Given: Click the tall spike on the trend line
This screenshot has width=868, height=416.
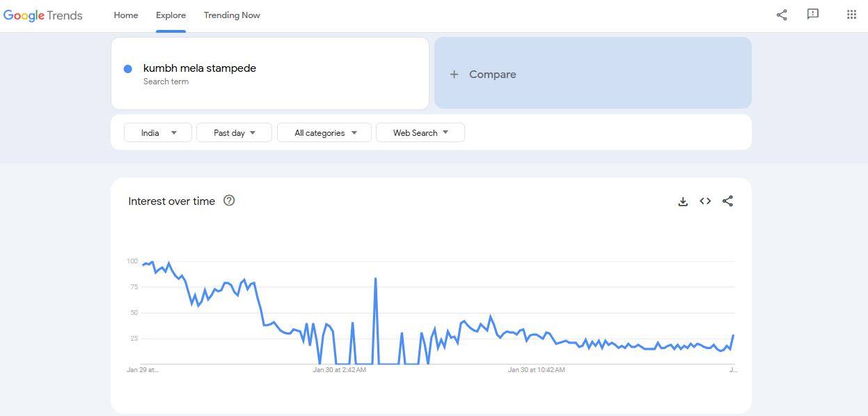Looking at the screenshot, I should coord(375,279).
